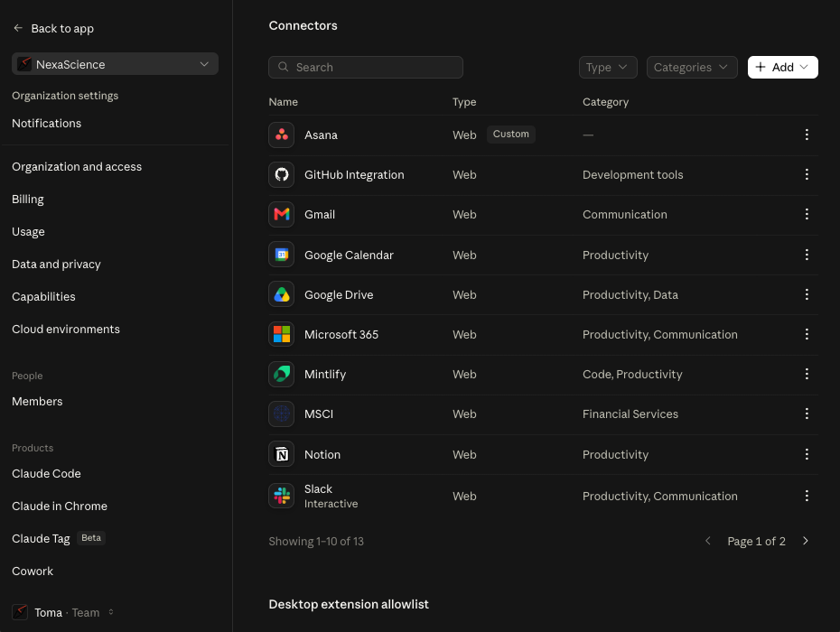Open Data and privacy settings
Image resolution: width=840 pixels, height=632 pixels.
(x=56, y=264)
